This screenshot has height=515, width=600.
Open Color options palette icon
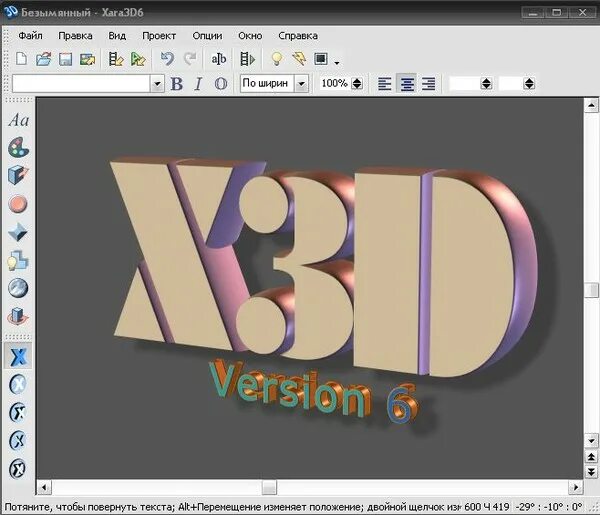(x=18, y=148)
